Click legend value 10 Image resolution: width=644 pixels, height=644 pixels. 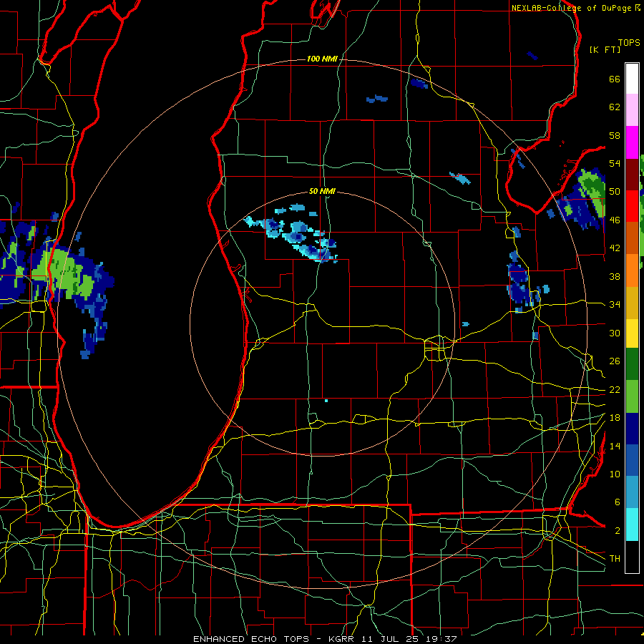615,474
